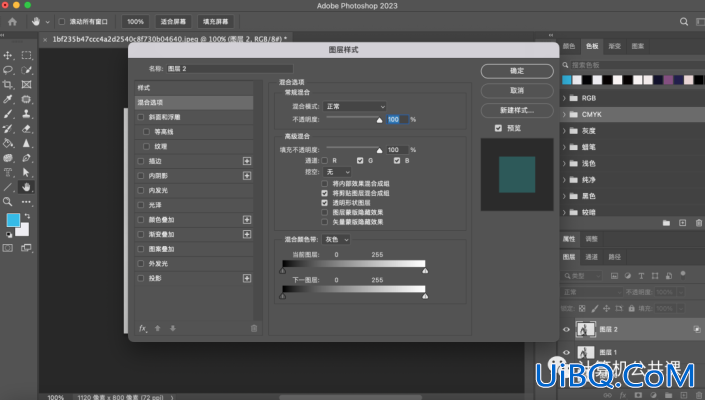Viewport: 705px width, 400px height.
Task: Add another Color Overlay with plus icon
Action: [247, 220]
